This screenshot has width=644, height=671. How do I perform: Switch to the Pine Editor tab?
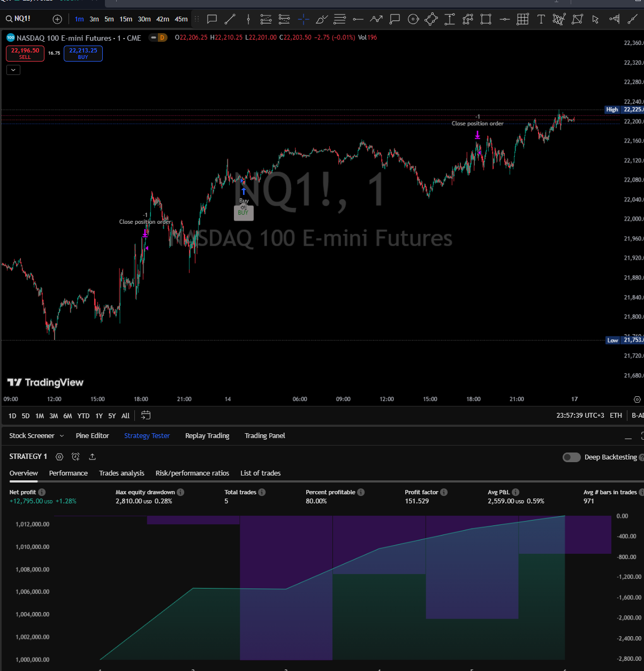pos(93,436)
